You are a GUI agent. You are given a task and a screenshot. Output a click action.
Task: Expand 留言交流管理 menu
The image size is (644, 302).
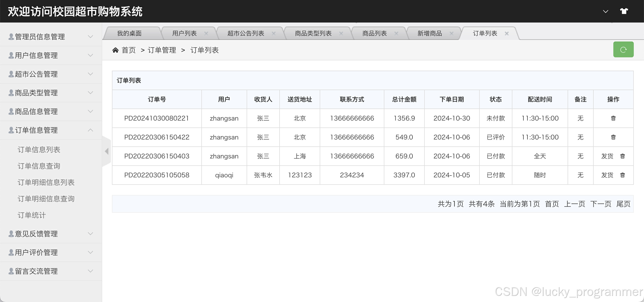(51, 271)
